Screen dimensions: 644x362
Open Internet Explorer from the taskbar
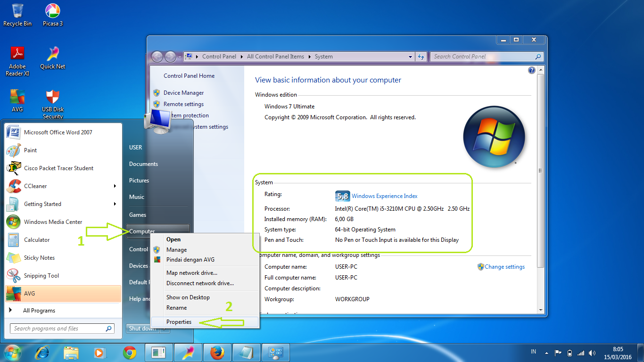coord(43,352)
